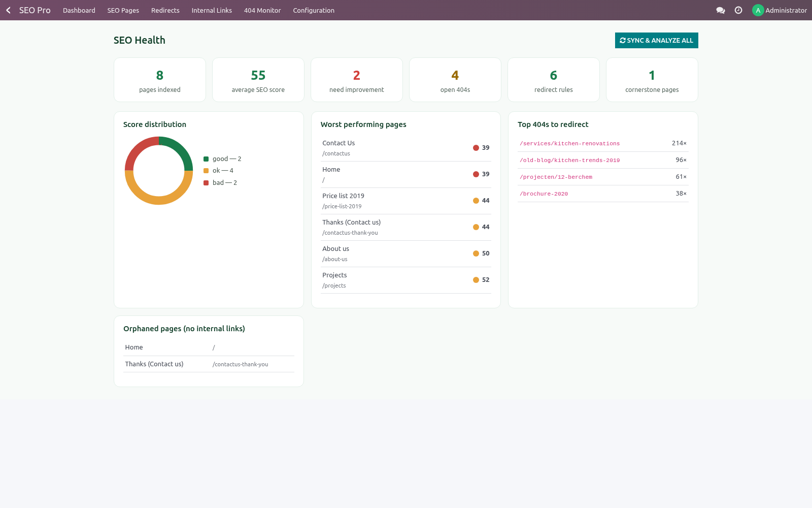Open the open 404s card
This screenshot has width=812, height=508.
pos(455,80)
